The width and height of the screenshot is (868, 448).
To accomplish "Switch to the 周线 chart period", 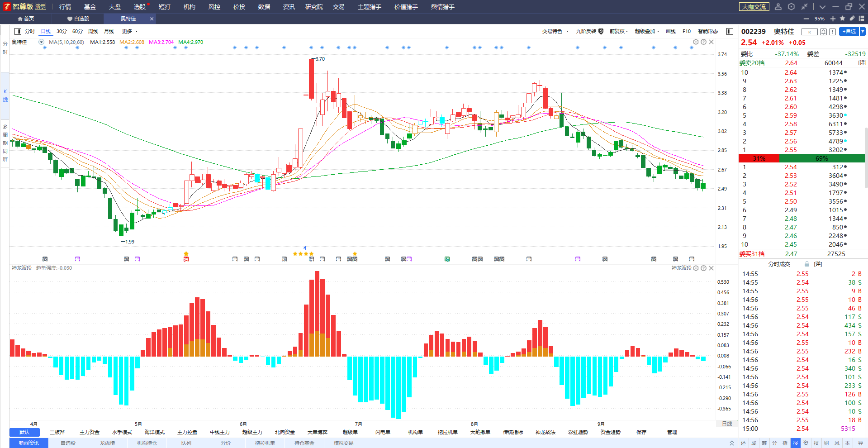I will pos(93,31).
